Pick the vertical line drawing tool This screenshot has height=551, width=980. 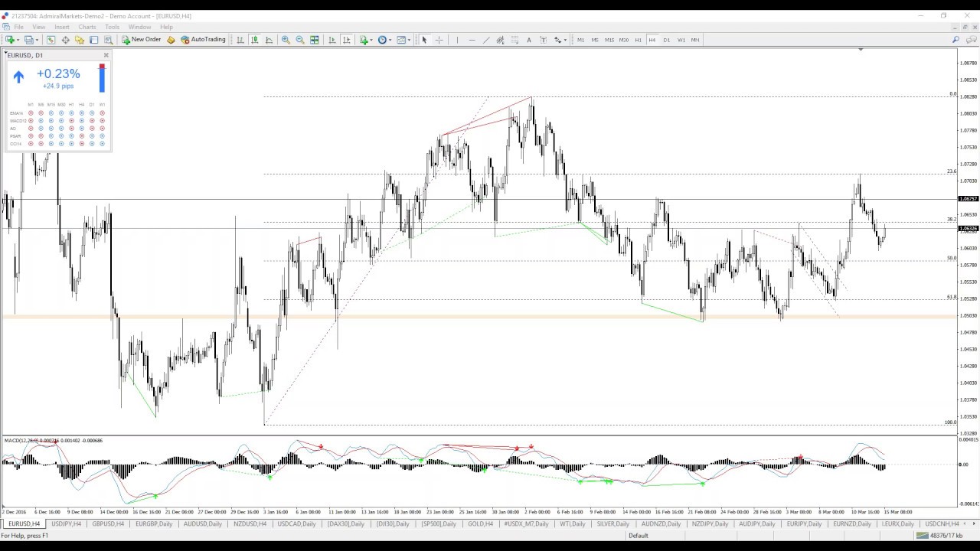point(457,40)
